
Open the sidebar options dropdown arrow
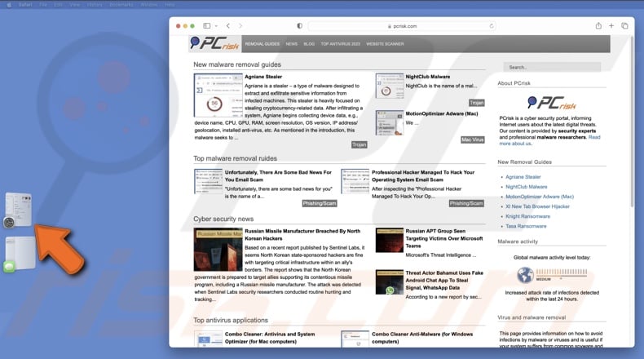coord(216,26)
